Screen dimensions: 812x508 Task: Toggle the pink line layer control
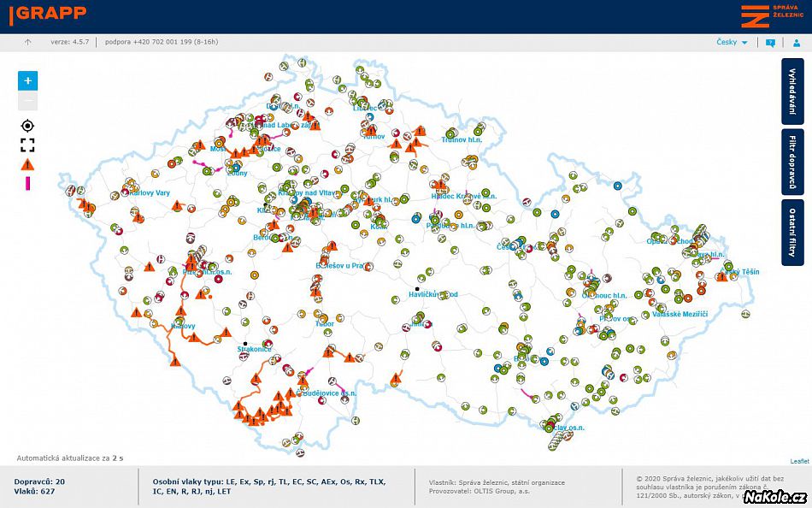point(27,184)
